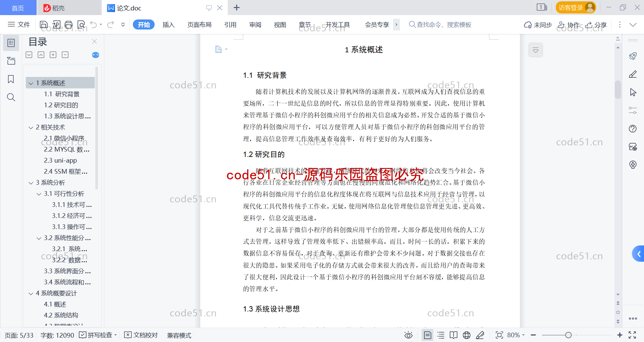
Task: Click the rocket icon in right sidebar
Action: click(633, 56)
